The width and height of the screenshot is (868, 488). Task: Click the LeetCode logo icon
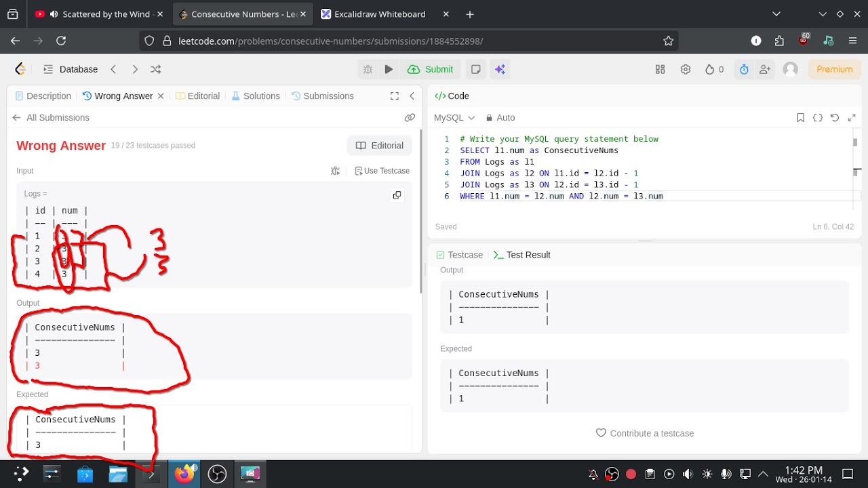[x=20, y=69]
